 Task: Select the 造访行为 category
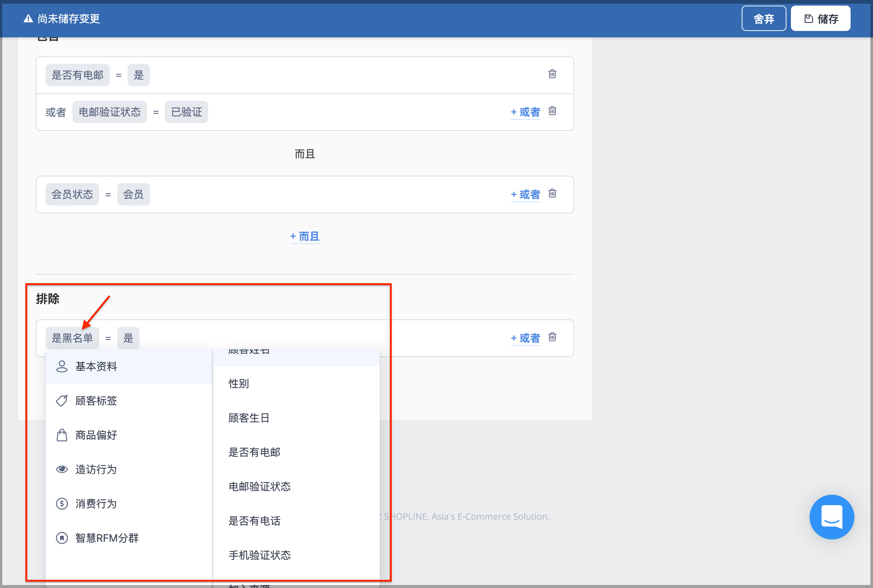129,469
